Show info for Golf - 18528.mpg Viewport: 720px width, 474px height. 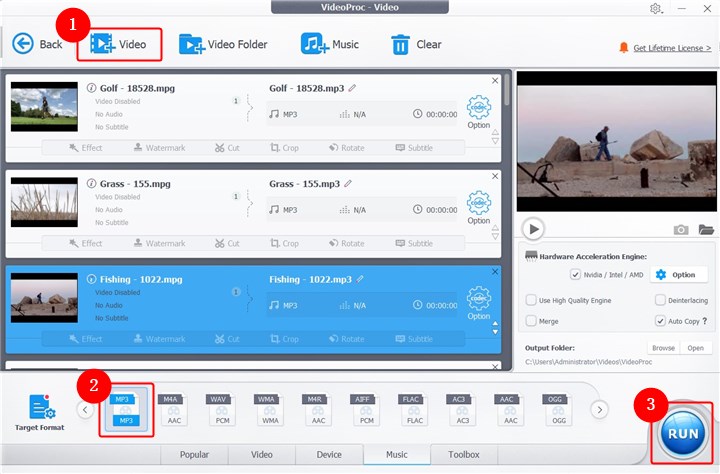pos(91,88)
